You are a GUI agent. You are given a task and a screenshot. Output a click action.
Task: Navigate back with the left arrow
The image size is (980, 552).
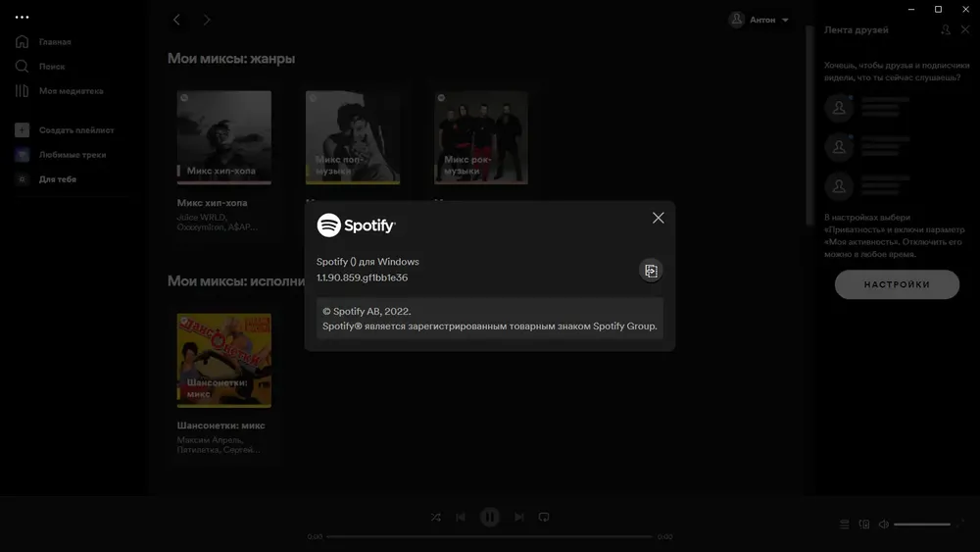[176, 20]
